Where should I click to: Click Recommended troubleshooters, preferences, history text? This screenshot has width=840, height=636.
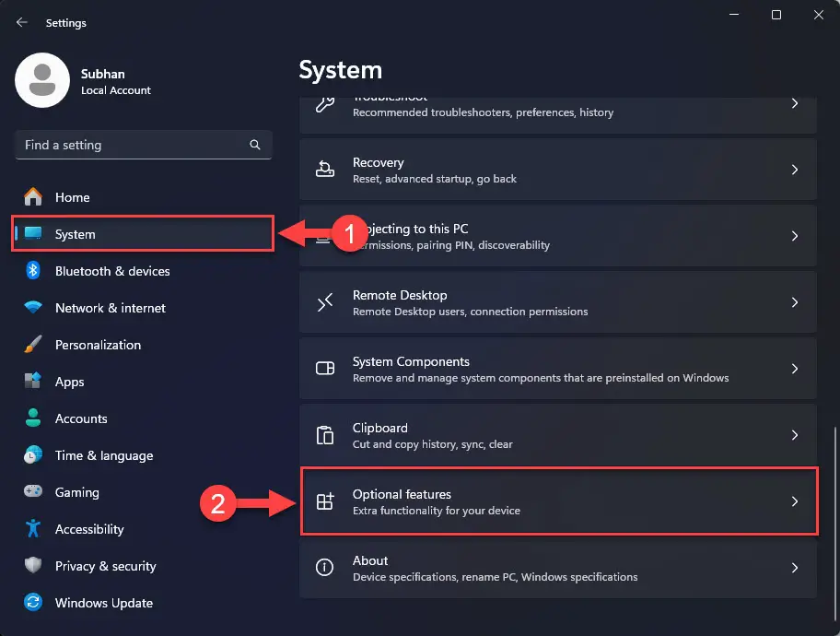pos(483,112)
